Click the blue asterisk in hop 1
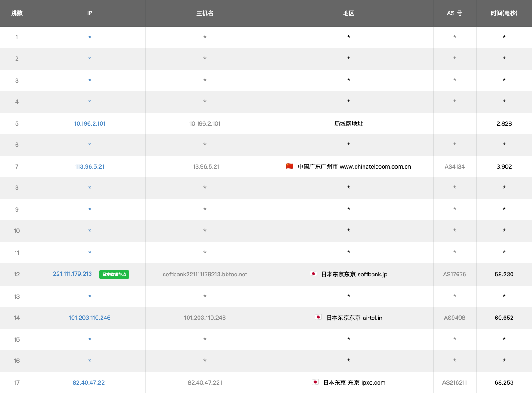532x393 pixels. (x=90, y=38)
